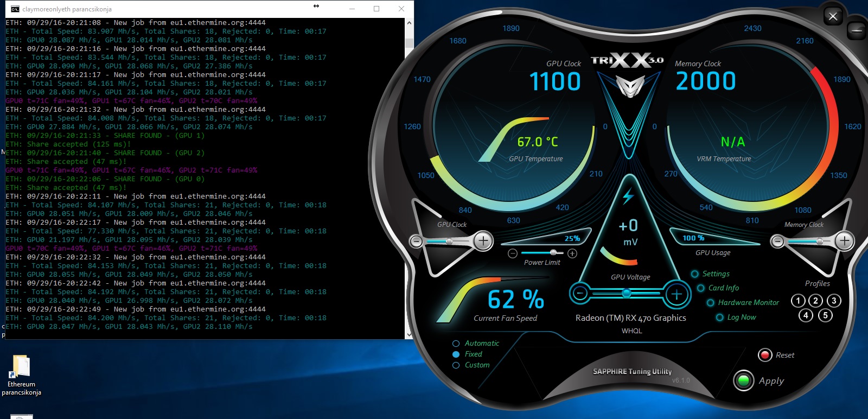The height and width of the screenshot is (419, 868).
Task: Click the Reset text label
Action: [x=785, y=355]
